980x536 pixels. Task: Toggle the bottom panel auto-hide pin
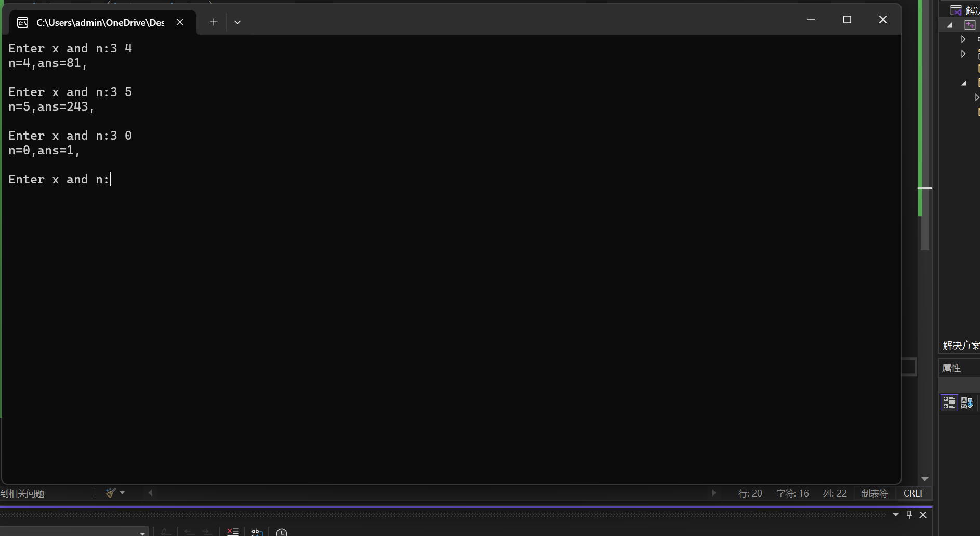pos(909,515)
